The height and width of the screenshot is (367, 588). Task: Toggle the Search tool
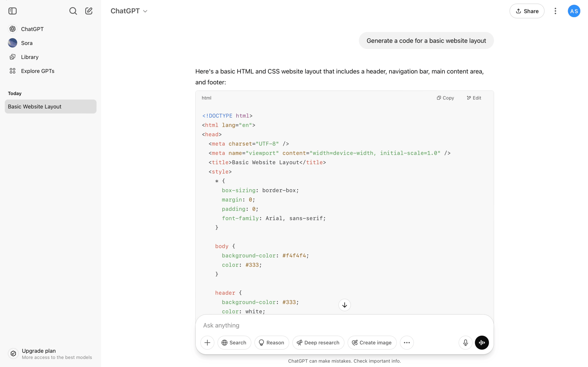(234, 343)
